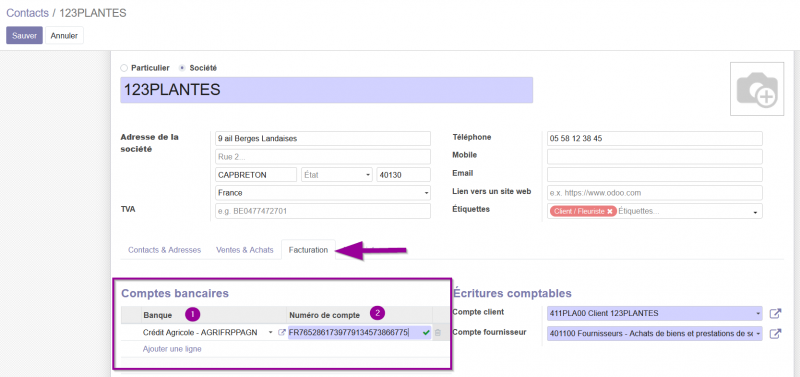Remove the Client / Fleuriste tag
Image resolution: width=800 pixels, height=377 pixels.
609,211
